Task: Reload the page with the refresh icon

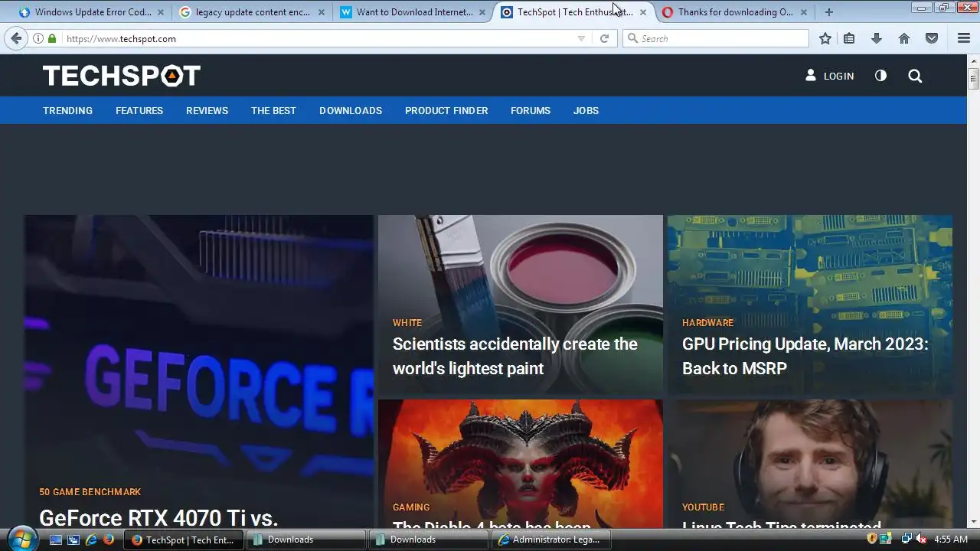Action: (x=604, y=38)
